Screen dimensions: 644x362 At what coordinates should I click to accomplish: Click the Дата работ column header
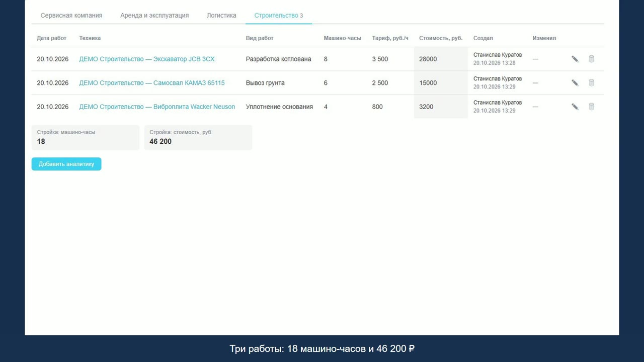(x=52, y=38)
